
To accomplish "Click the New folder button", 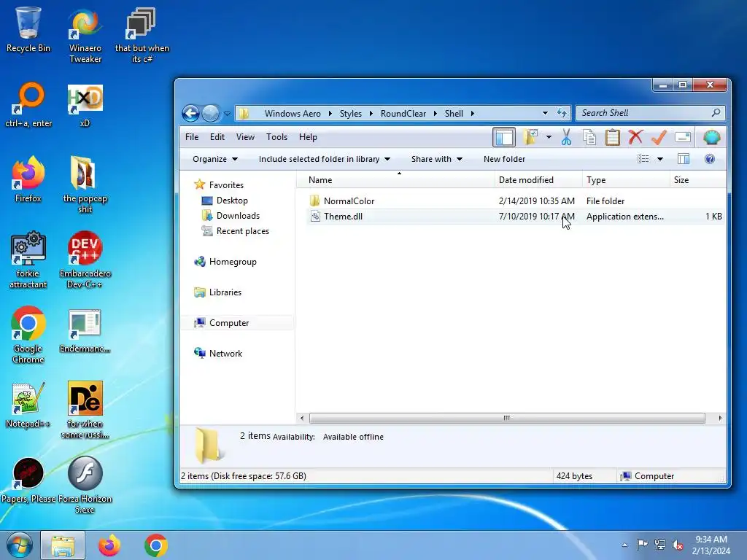I will (x=504, y=159).
